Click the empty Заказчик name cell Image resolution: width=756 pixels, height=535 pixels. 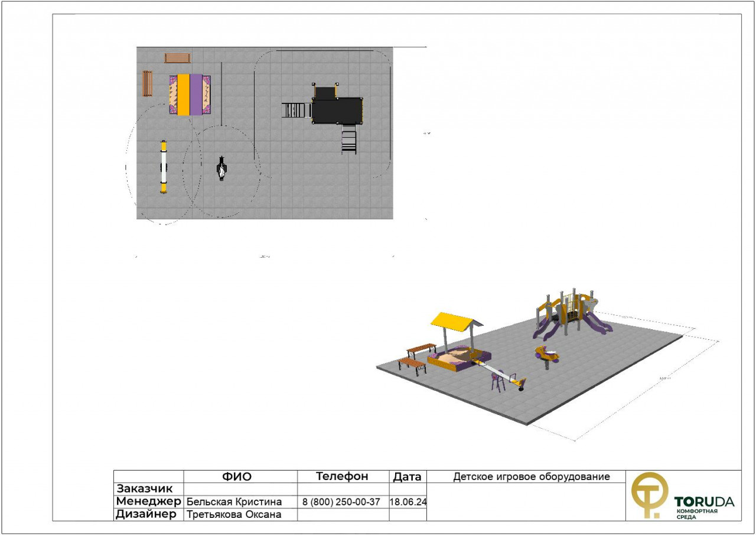[240, 489]
